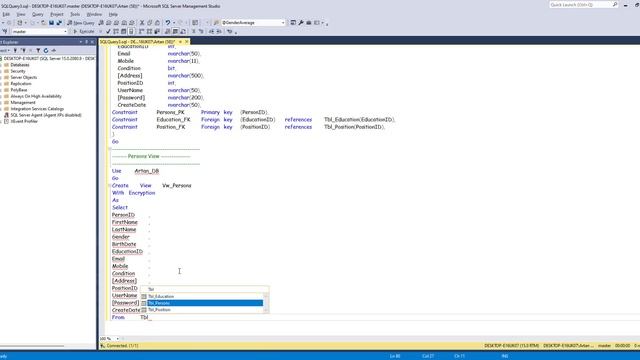This screenshot has width=640, height=360.
Task: Open the @GenderAverage find combo box
Action: [x=253, y=23]
